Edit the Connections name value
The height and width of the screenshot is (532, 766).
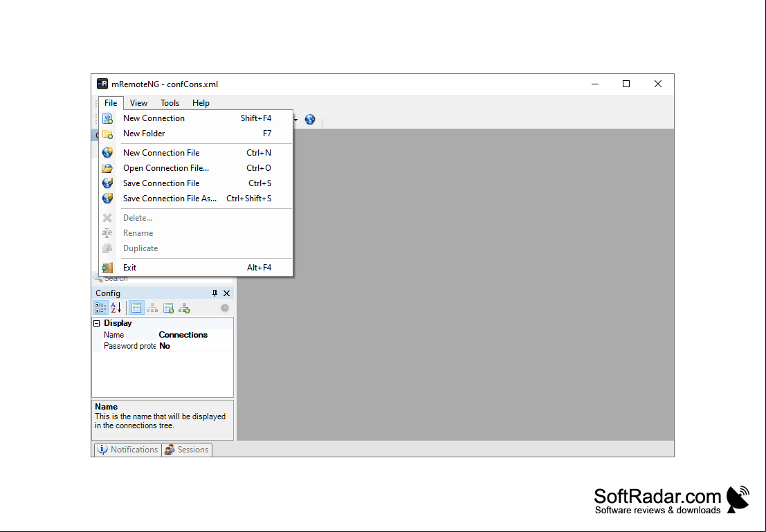(195, 335)
